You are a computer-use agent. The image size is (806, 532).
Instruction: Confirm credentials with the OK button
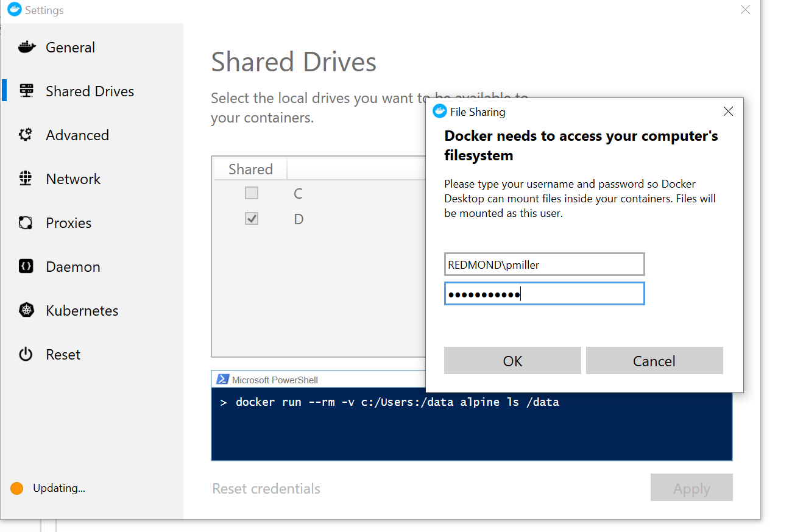tap(512, 360)
